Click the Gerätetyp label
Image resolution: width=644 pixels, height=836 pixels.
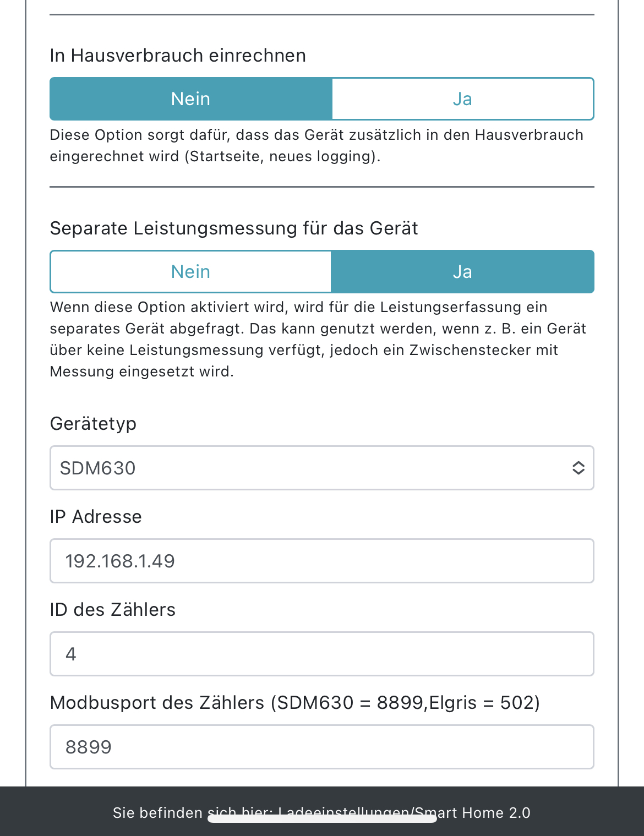click(93, 424)
